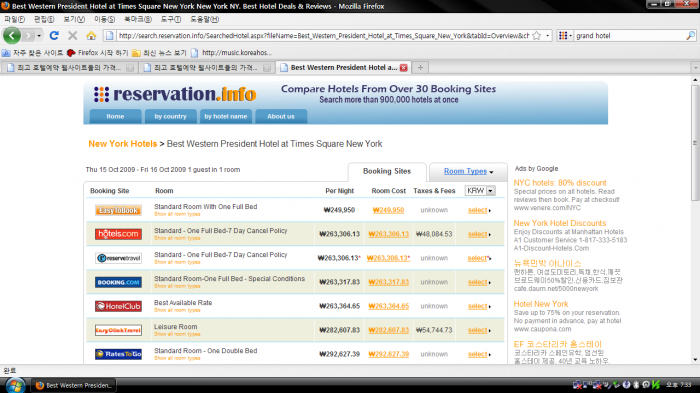Open the Windows Start button

(x=15, y=385)
